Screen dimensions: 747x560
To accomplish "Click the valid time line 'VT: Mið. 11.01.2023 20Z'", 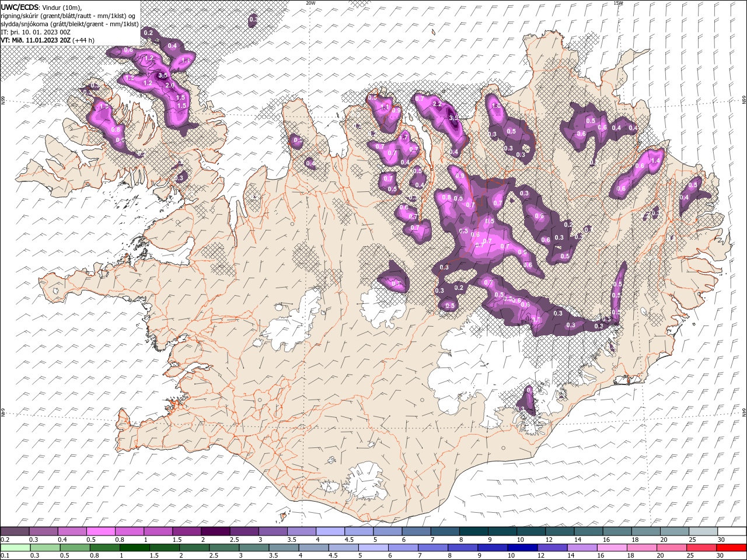I will click(x=36, y=40).
